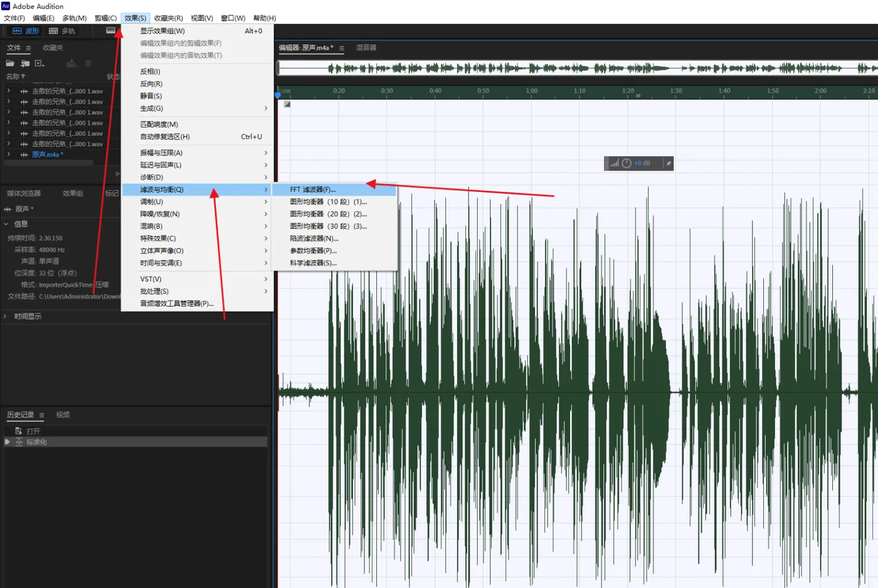Open the 文件 panel hamburger menu
The height and width of the screenshot is (588, 878).
click(x=28, y=48)
